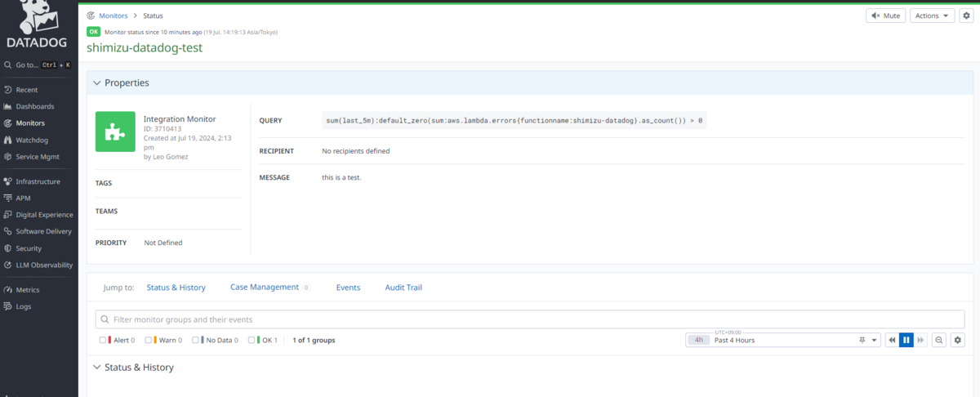980x397 pixels.
Task: Open Infrastructure in the sidebar
Action: 32,181
